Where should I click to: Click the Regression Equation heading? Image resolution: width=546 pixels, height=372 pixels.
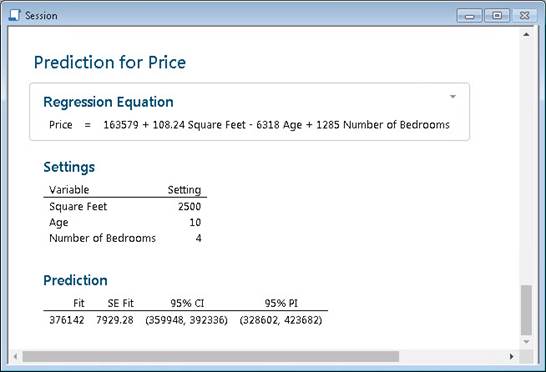(x=108, y=102)
